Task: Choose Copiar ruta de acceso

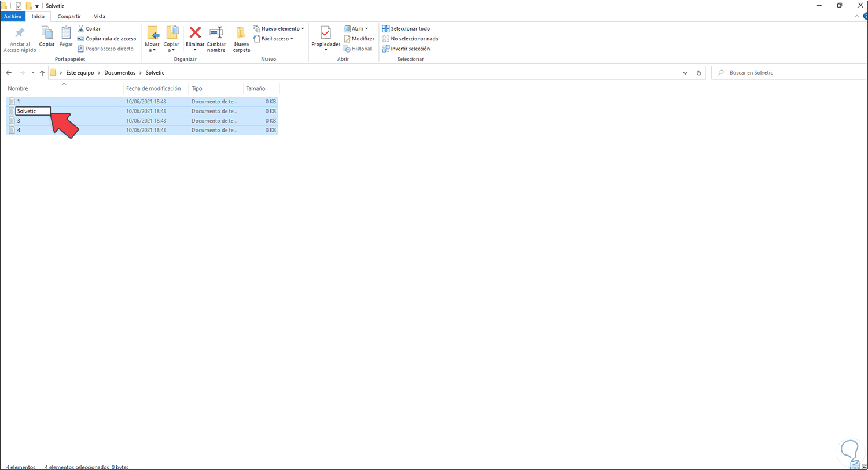Action: [x=106, y=39]
